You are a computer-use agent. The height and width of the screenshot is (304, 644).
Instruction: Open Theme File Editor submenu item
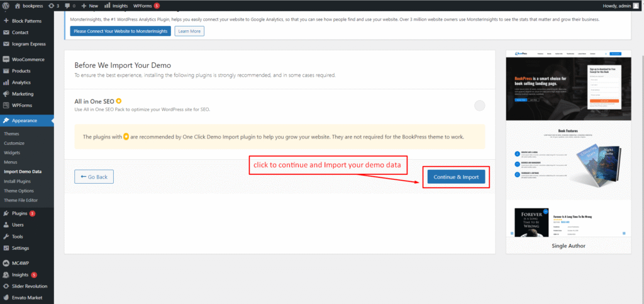point(21,200)
